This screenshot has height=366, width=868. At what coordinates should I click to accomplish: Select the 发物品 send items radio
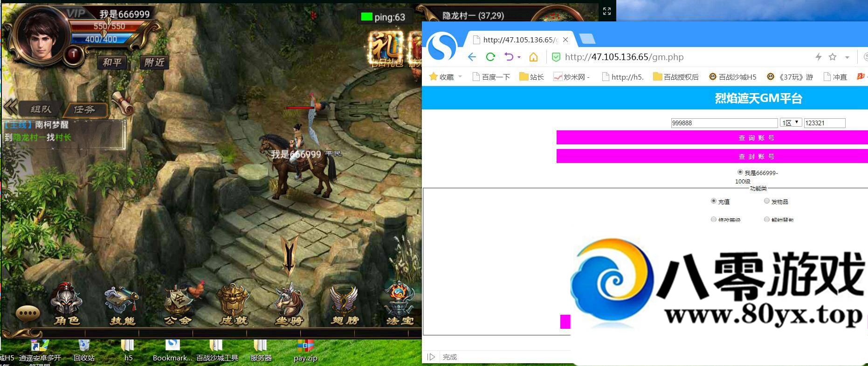click(x=766, y=201)
